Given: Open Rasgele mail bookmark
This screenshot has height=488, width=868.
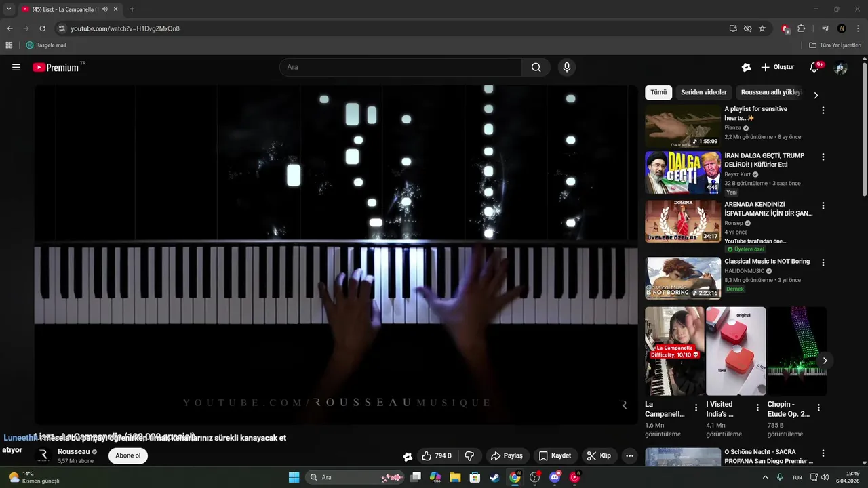Looking at the screenshot, I should [x=46, y=45].
